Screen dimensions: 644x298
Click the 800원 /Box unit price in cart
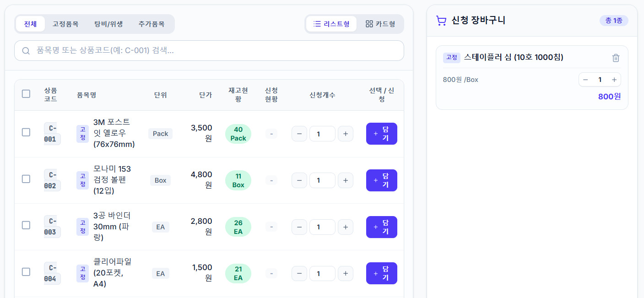point(460,80)
